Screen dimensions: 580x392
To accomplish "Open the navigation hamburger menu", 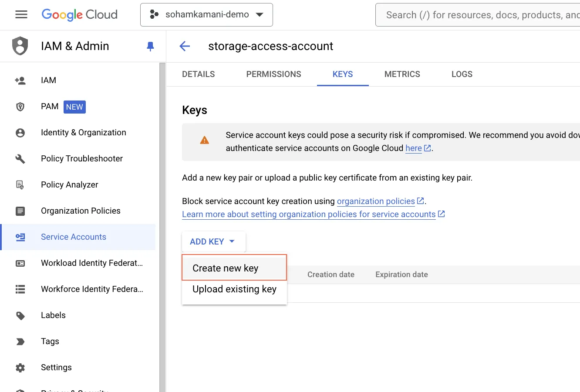I will (x=21, y=14).
